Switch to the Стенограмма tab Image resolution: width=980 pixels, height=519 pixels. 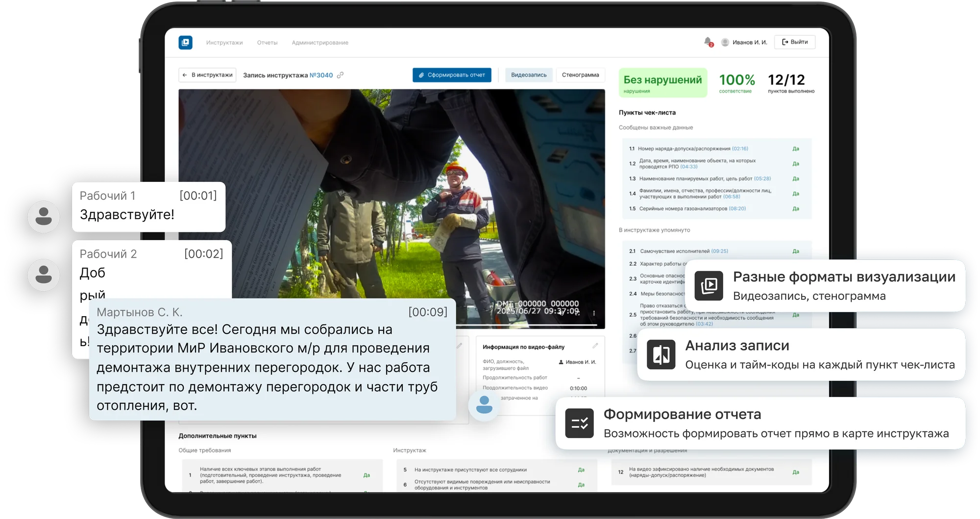[x=580, y=75]
